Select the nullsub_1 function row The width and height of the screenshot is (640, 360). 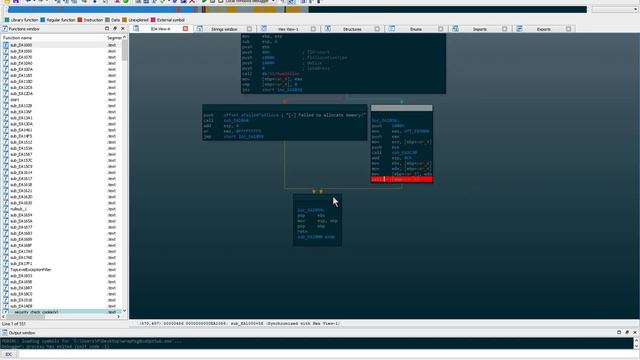[61, 209]
